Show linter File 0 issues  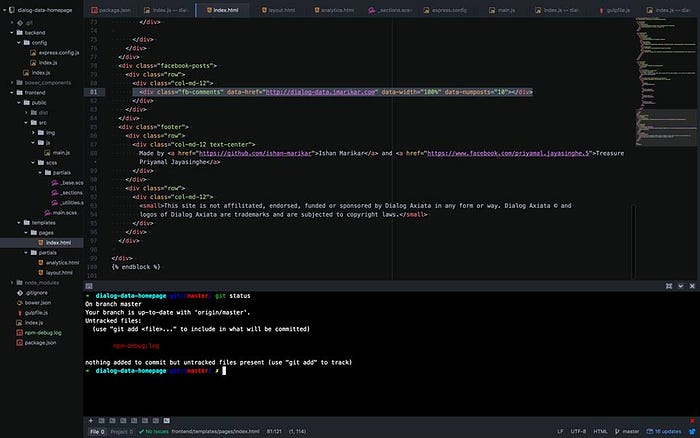97,432
